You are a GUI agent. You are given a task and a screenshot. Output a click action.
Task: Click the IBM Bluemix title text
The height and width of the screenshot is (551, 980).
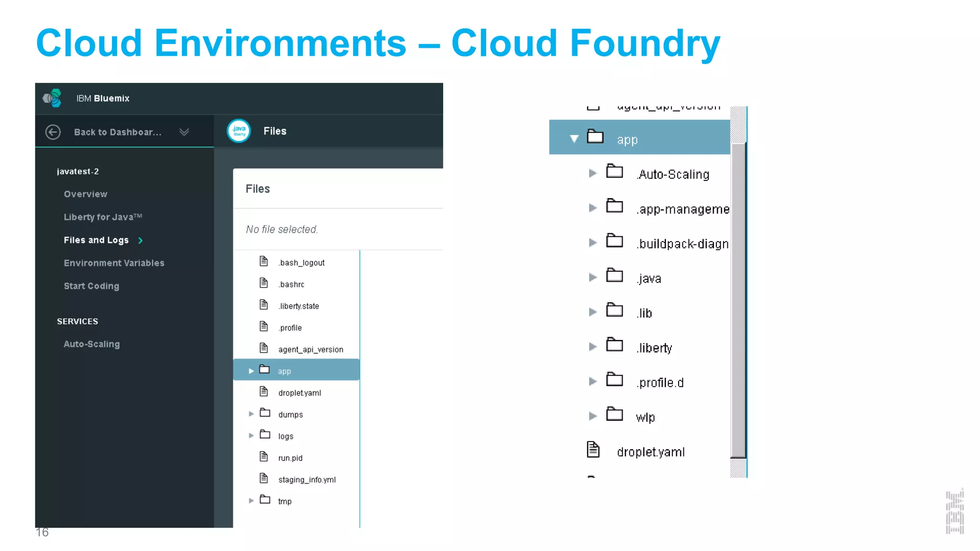[x=103, y=98]
